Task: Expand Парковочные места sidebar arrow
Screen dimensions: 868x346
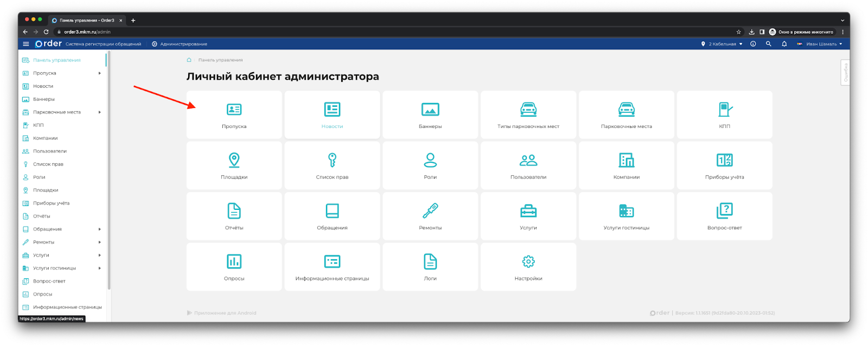Action: coord(100,112)
